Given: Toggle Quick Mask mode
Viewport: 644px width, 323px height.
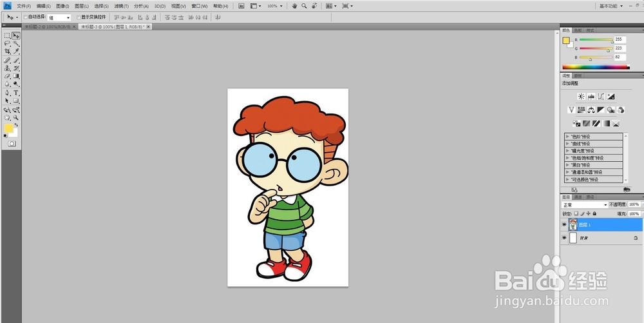Looking at the screenshot, I should 12,143.
